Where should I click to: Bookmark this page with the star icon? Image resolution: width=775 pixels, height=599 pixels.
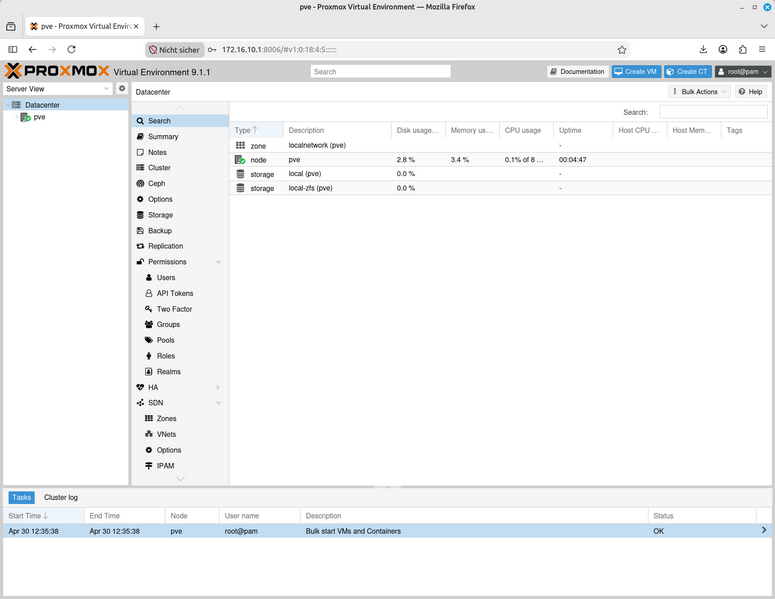(x=622, y=49)
